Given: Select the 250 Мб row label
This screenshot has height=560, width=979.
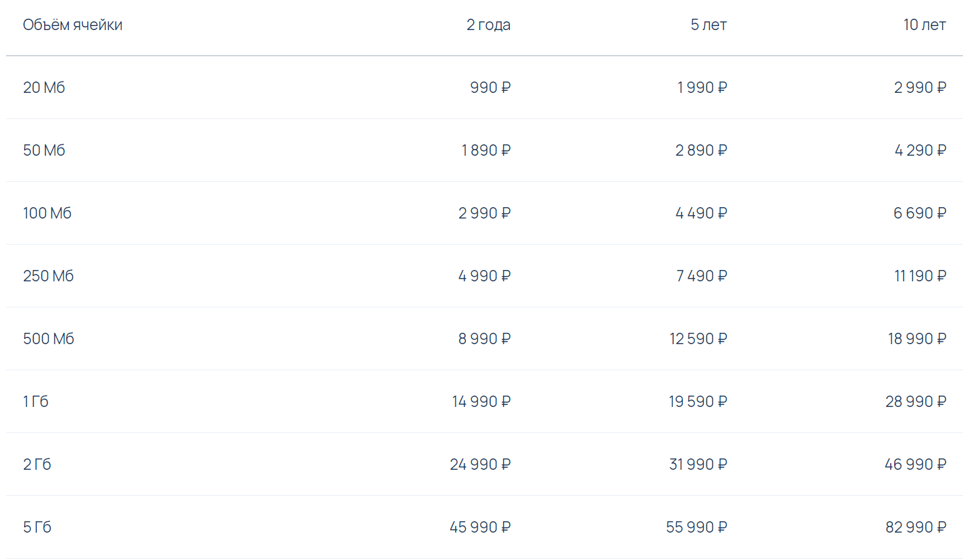Looking at the screenshot, I should [x=48, y=276].
